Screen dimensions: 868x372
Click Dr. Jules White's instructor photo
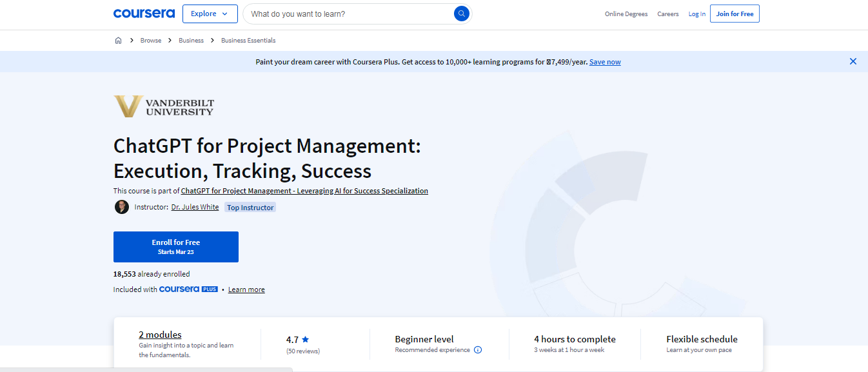(x=121, y=207)
